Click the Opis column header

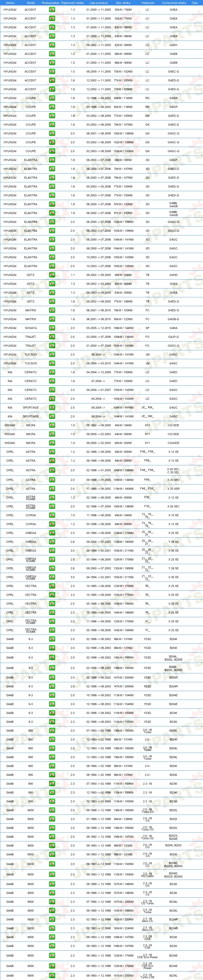(x=195, y=3)
